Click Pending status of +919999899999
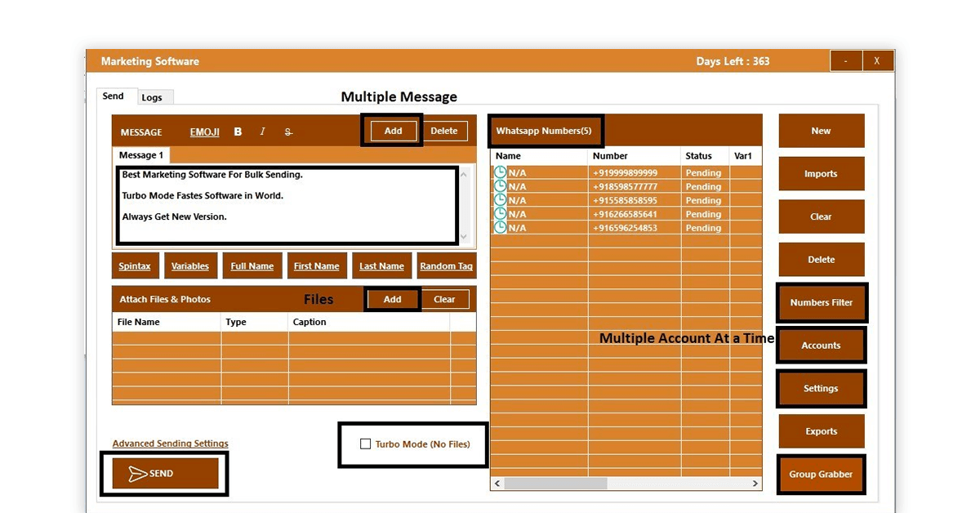The width and height of the screenshot is (980, 513). pyautogui.click(x=703, y=173)
